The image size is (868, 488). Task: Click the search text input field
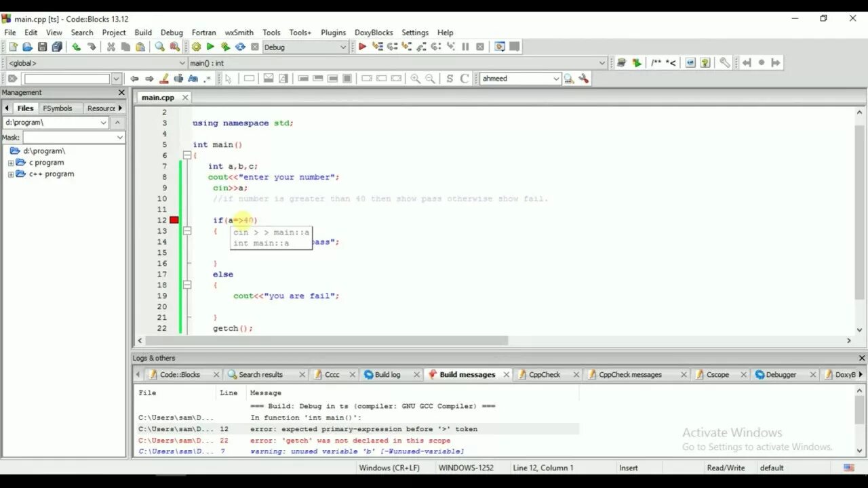point(66,79)
